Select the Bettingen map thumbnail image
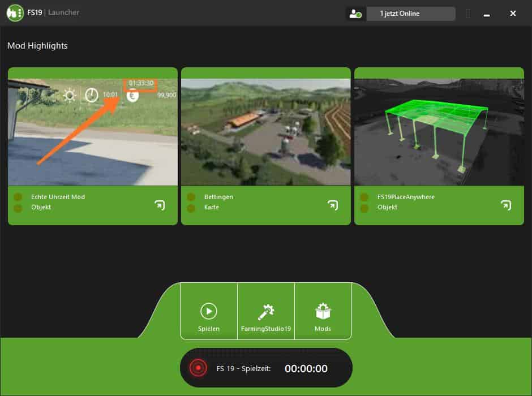The height and width of the screenshot is (396, 532). tap(266, 132)
